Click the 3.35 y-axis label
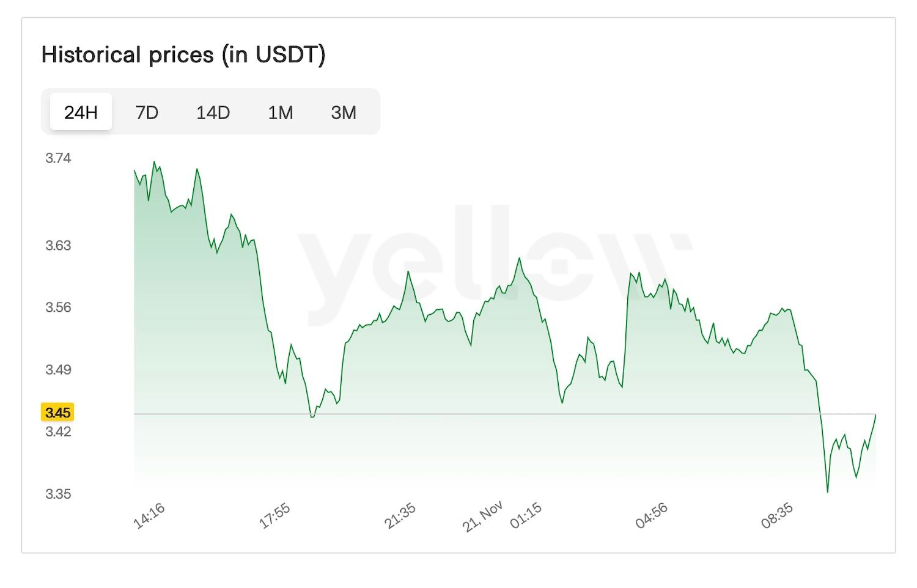917x588 pixels. tap(58, 494)
